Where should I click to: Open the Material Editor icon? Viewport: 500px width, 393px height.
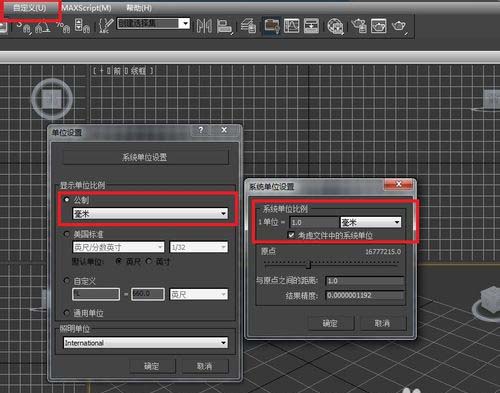click(x=335, y=26)
